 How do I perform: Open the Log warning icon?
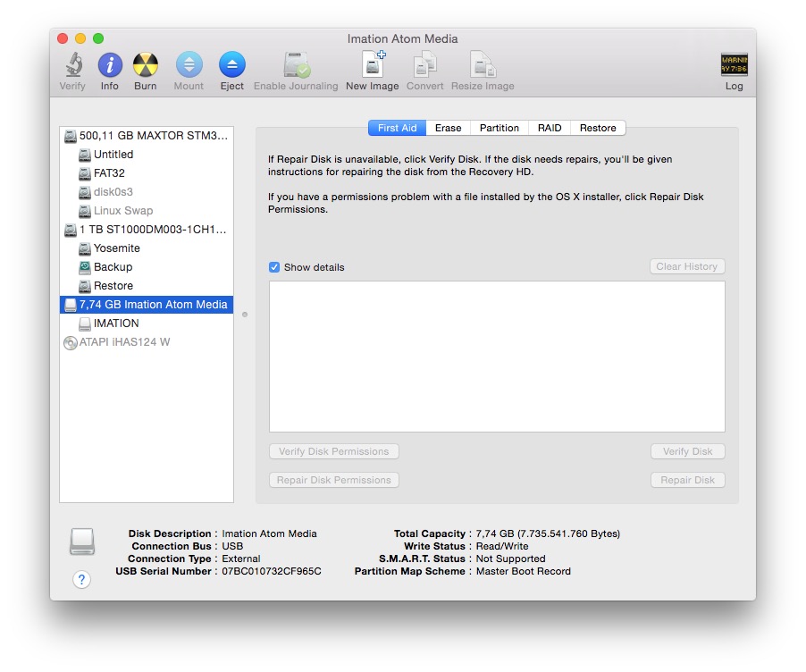coord(734,64)
